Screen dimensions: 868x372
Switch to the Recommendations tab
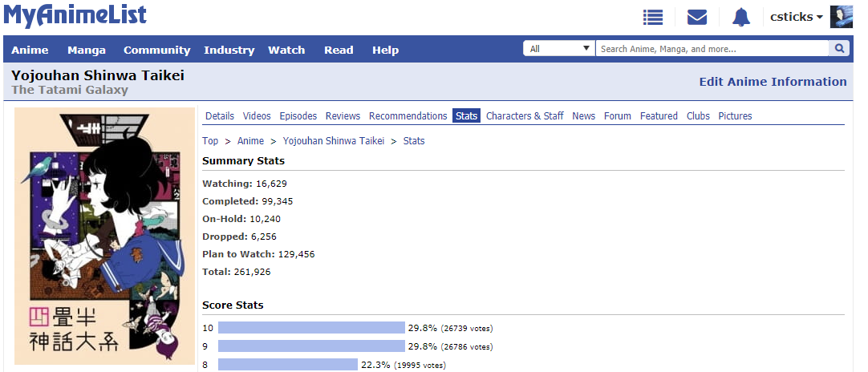pyautogui.click(x=408, y=115)
